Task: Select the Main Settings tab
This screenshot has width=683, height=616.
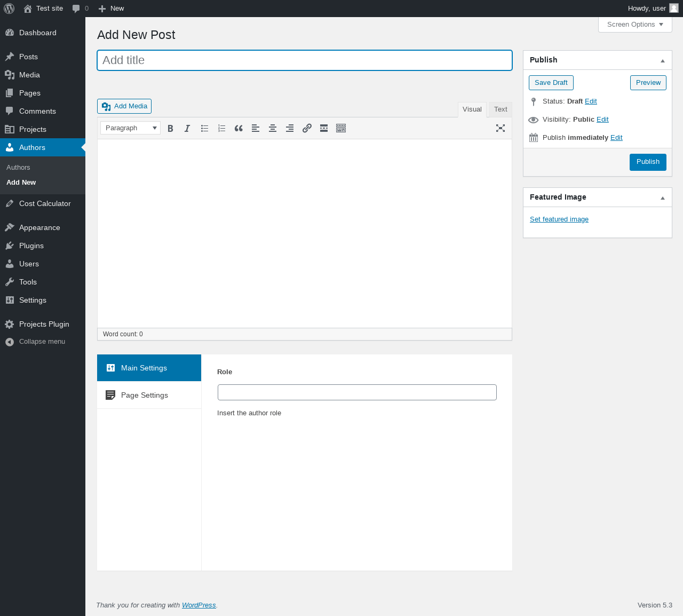Action: (x=149, y=368)
